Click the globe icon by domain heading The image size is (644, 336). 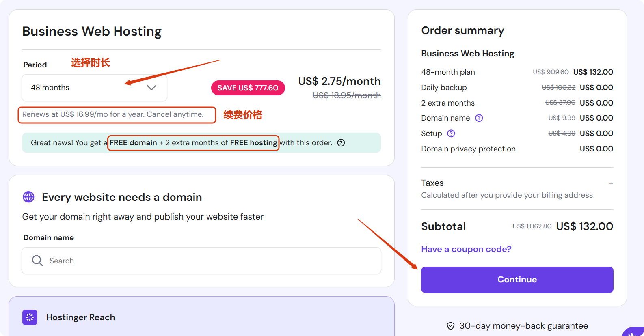coord(28,197)
